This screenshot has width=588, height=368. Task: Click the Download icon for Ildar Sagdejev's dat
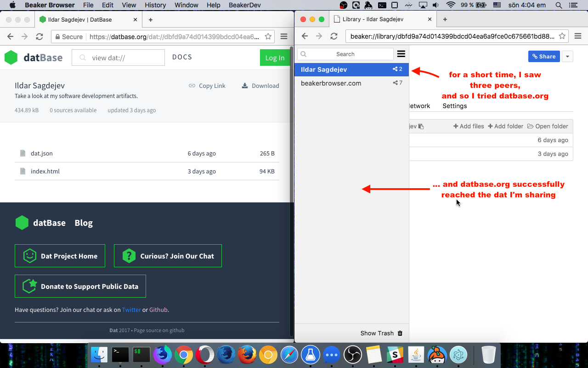pyautogui.click(x=244, y=86)
